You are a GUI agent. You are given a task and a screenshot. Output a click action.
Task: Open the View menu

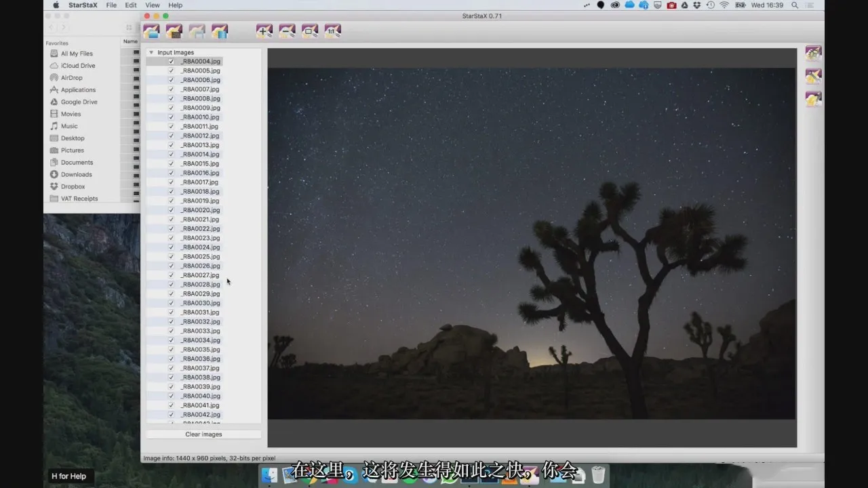tap(153, 5)
